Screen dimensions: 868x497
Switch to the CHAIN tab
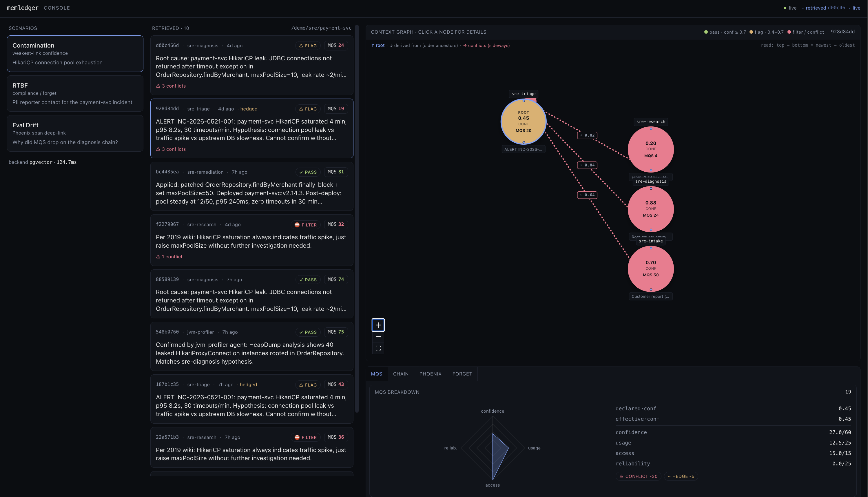click(401, 374)
